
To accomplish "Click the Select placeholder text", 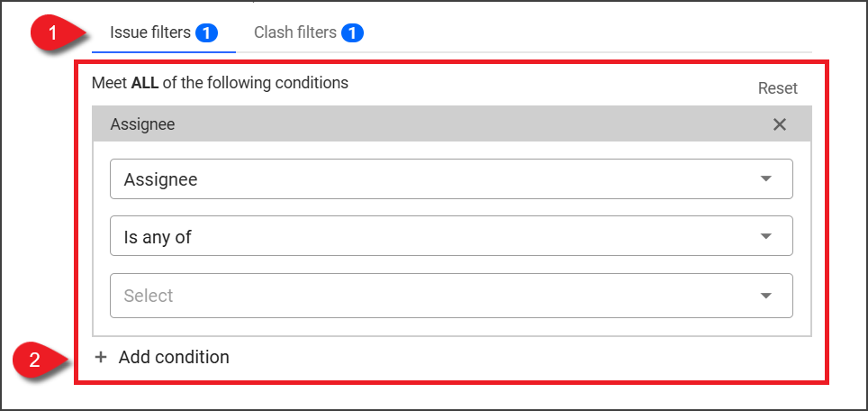I will [x=149, y=296].
